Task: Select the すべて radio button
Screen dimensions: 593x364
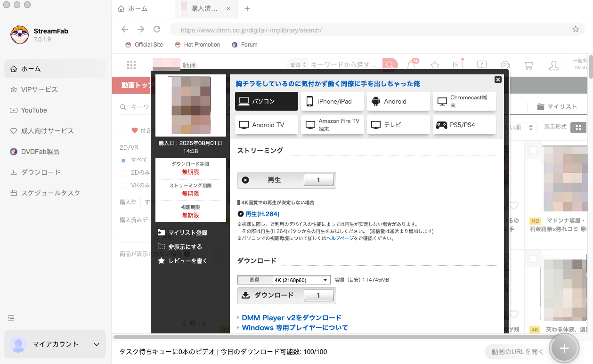Action: (123, 160)
